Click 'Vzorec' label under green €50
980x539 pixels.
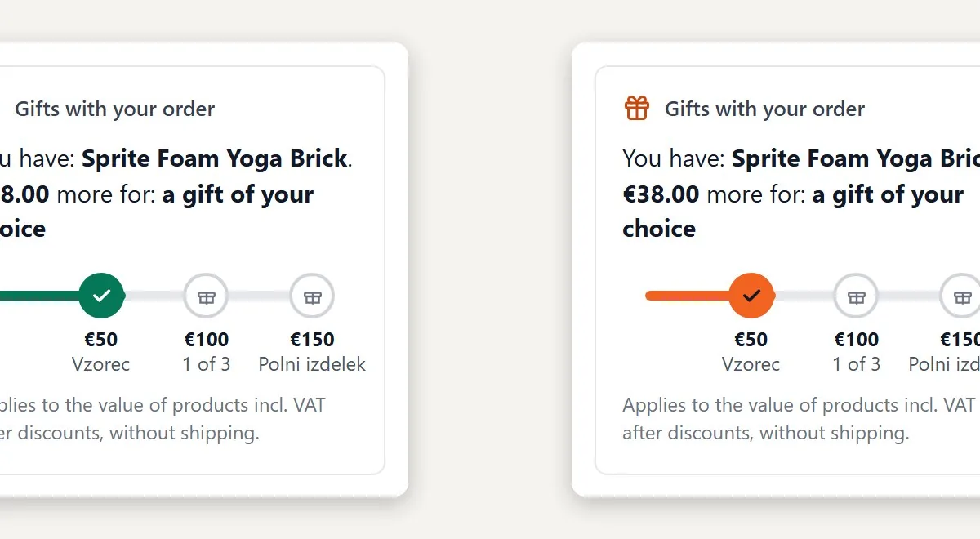pyautogui.click(x=101, y=364)
